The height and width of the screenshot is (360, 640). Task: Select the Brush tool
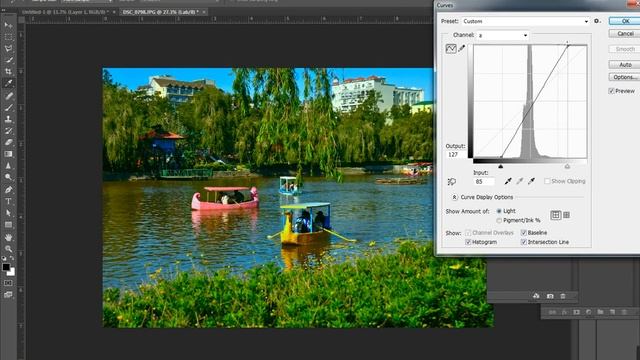tap(8, 107)
